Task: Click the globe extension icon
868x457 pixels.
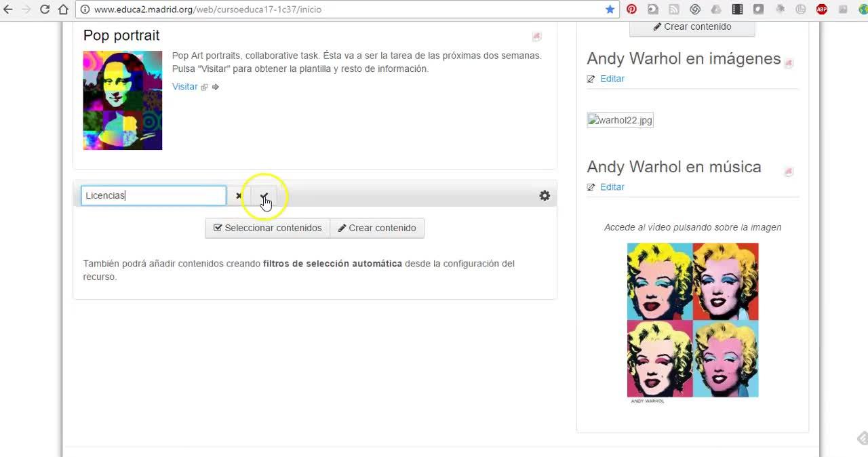Action: (863, 9)
